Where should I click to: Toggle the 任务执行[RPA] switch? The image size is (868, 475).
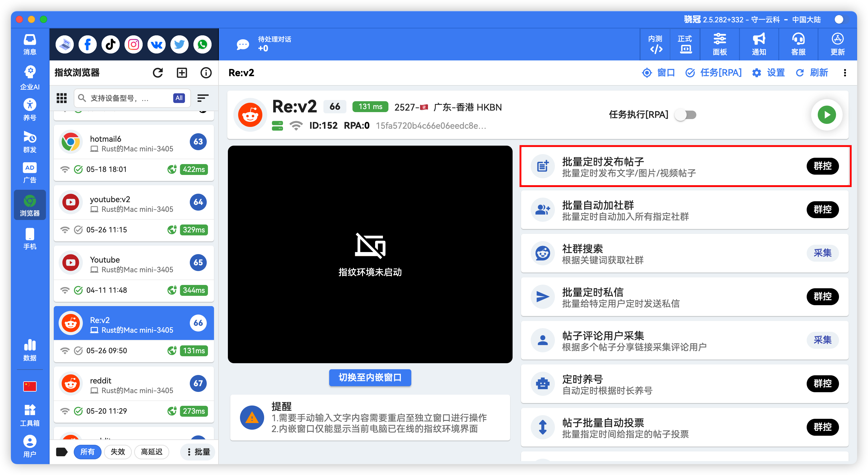pyautogui.click(x=686, y=115)
